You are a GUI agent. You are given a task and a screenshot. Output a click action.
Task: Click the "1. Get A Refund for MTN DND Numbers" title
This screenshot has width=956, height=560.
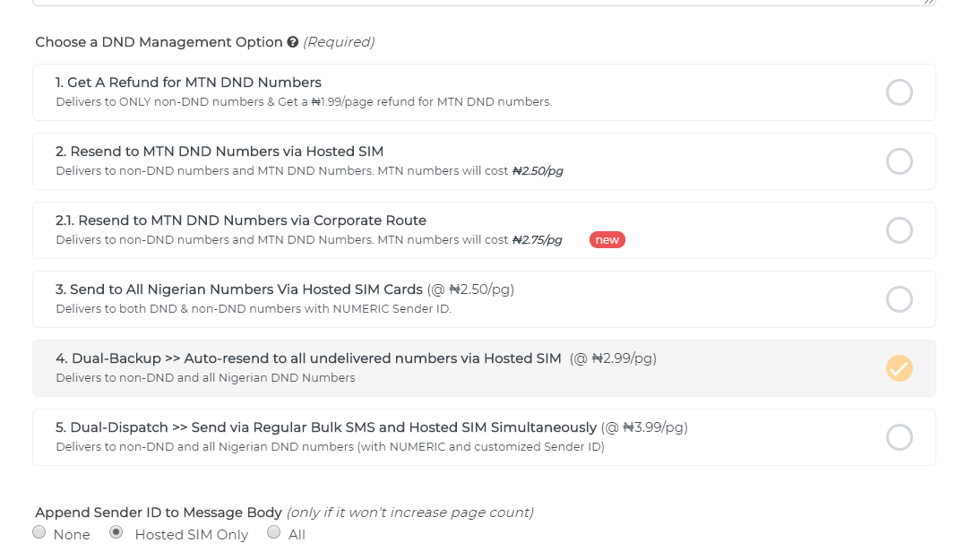point(188,82)
